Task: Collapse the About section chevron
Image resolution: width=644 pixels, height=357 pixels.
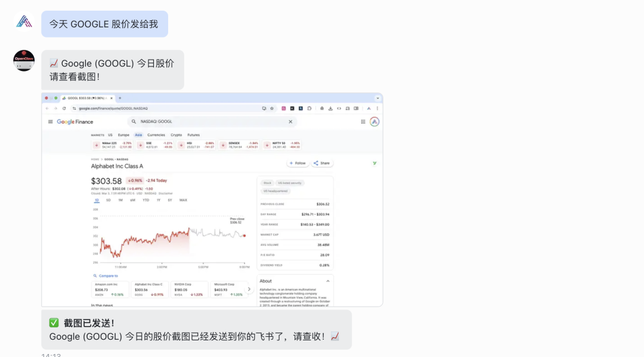Action: [x=328, y=281]
